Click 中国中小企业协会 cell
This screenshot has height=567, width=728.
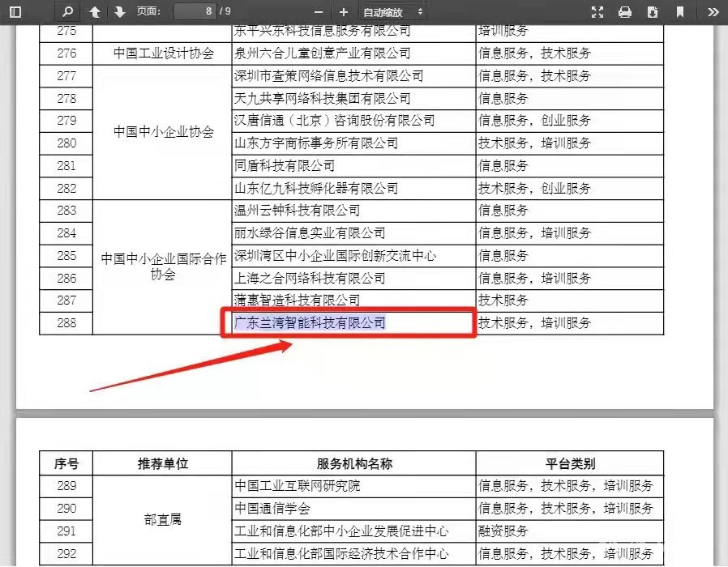pyautogui.click(x=162, y=132)
